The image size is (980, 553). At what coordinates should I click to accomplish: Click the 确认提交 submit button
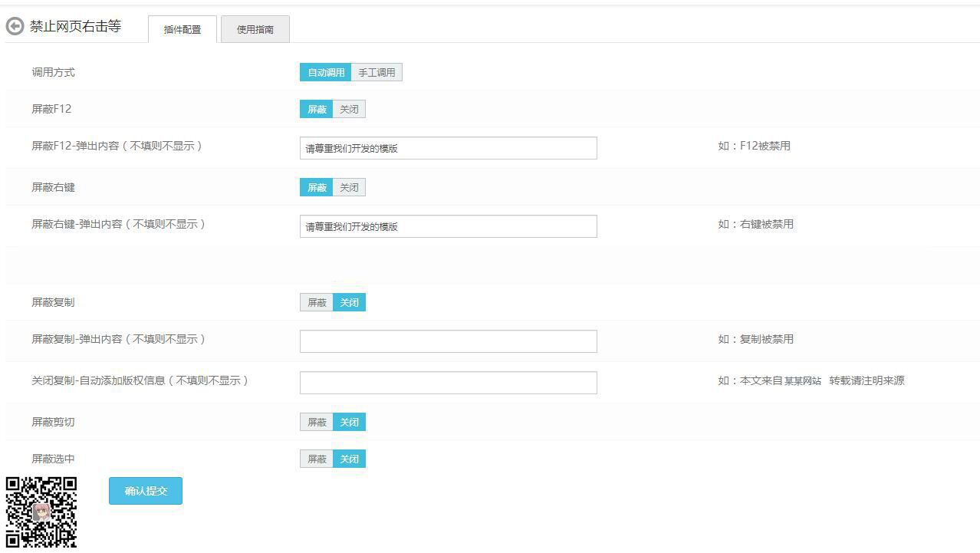(x=145, y=491)
